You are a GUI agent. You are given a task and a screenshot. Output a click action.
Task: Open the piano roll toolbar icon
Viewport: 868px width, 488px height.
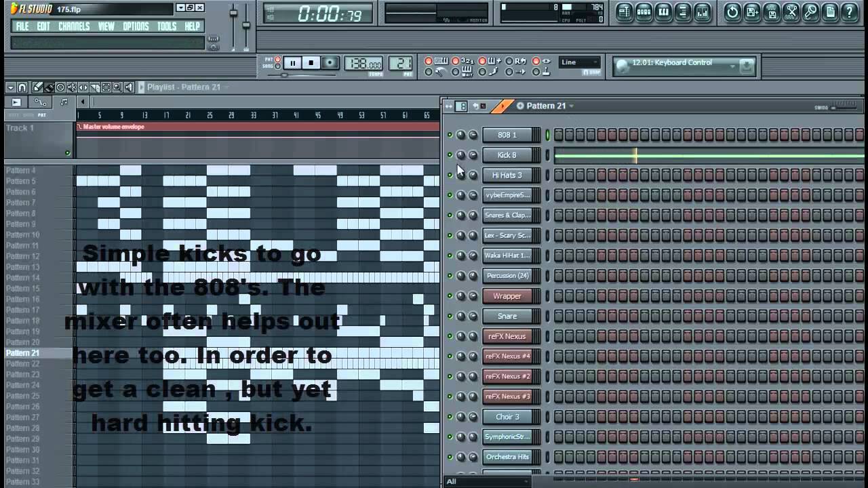coord(664,12)
